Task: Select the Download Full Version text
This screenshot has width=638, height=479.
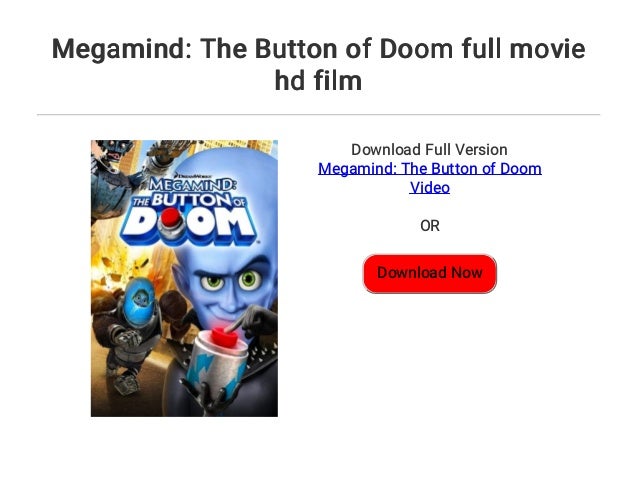Action: [x=429, y=150]
